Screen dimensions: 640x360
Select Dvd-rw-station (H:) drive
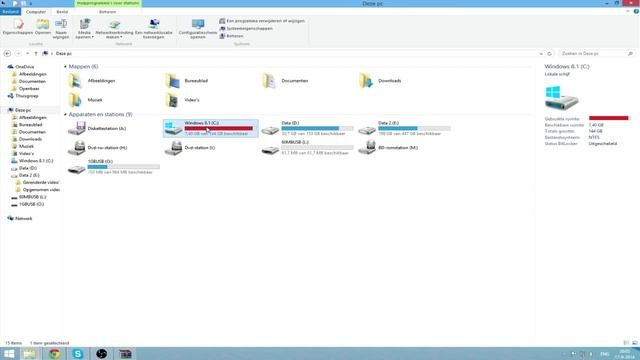(98, 148)
